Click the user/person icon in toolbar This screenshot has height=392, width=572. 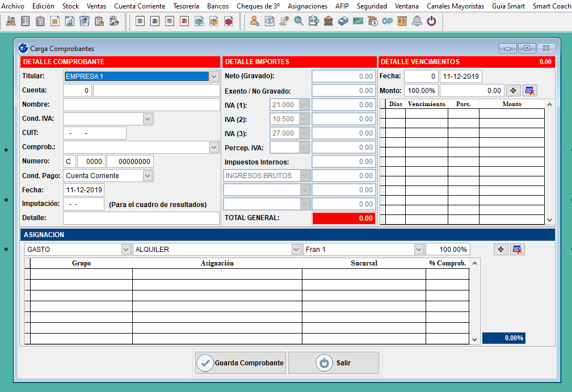point(254,22)
